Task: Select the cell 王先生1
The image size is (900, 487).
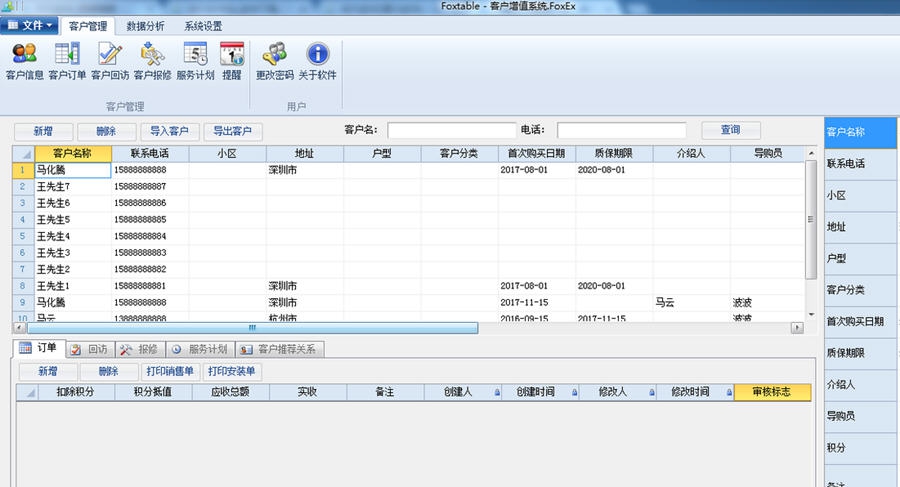Action: (73, 286)
